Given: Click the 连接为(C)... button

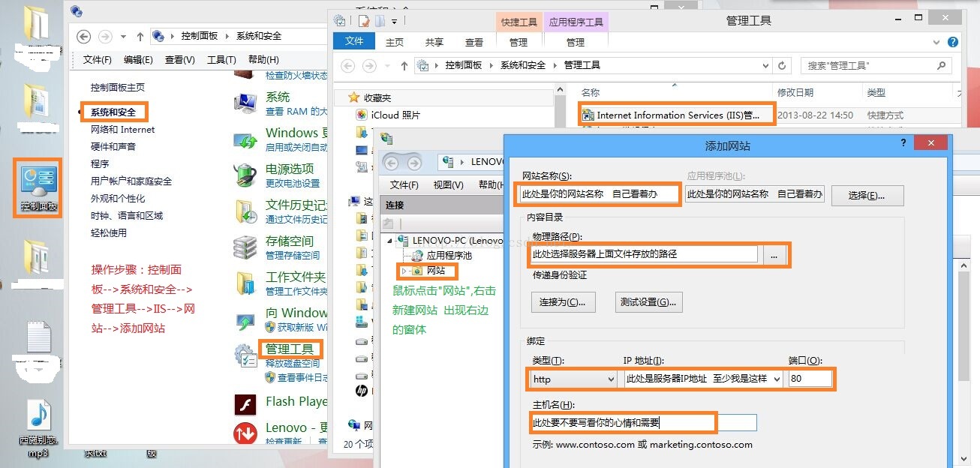Looking at the screenshot, I should click(563, 302).
